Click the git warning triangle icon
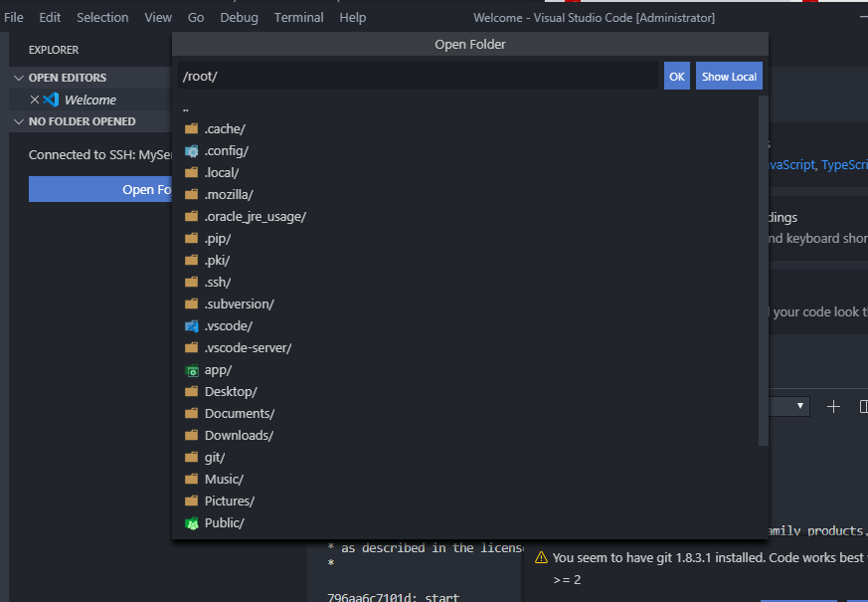The height and width of the screenshot is (602, 868). point(541,557)
